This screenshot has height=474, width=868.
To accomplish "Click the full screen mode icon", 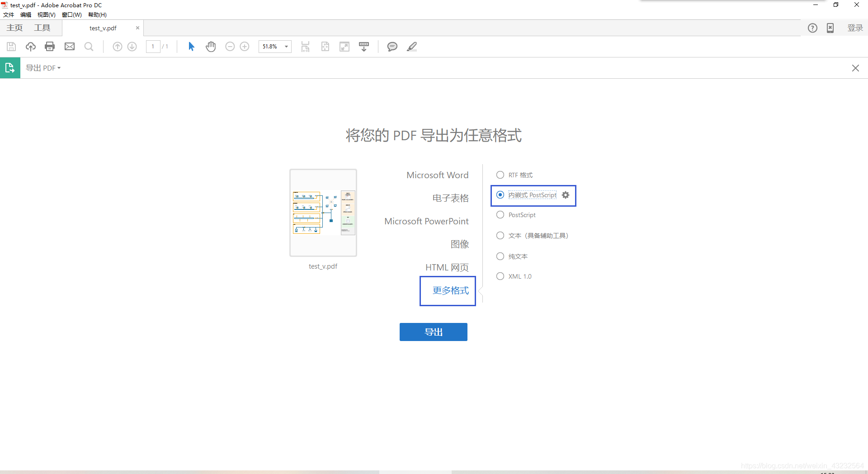I will (344, 47).
